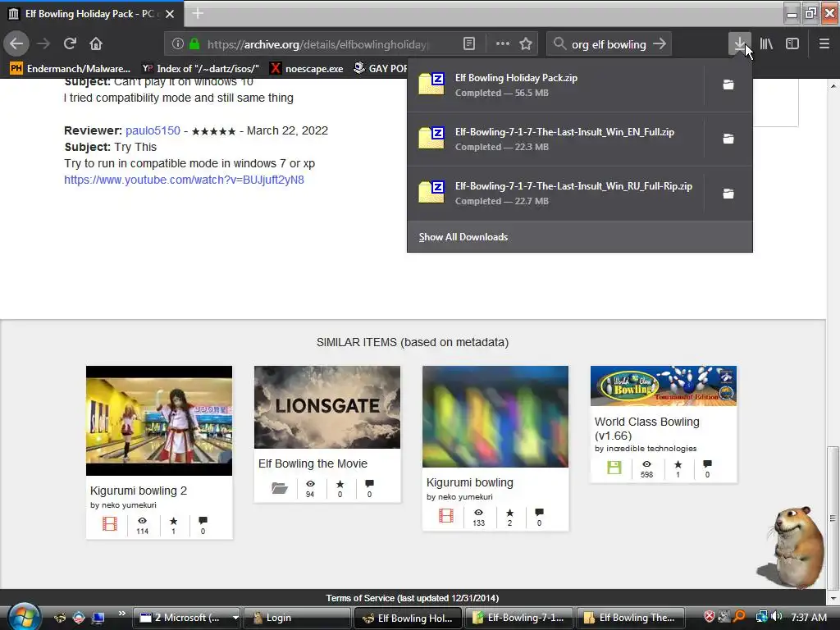The height and width of the screenshot is (630, 840).
Task: Open containing folder for Win_EN_Full.zip download
Action: 728,139
